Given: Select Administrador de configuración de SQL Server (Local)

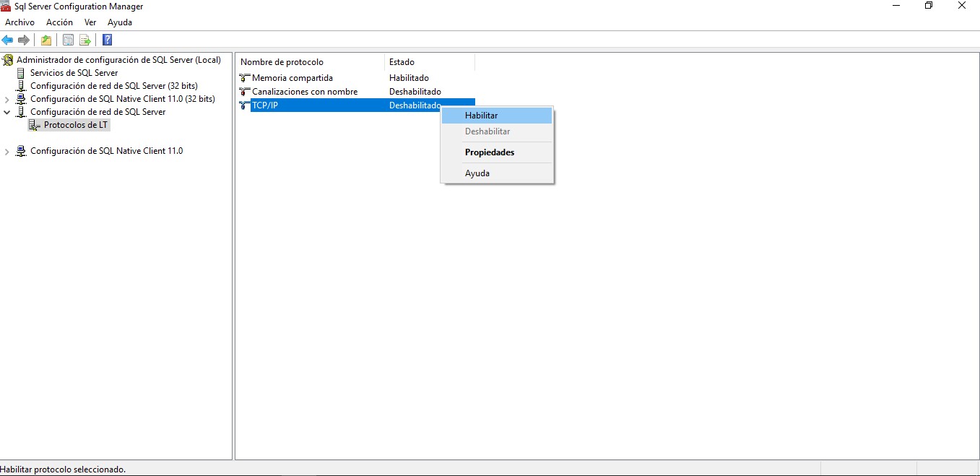Looking at the screenshot, I should (x=118, y=60).
